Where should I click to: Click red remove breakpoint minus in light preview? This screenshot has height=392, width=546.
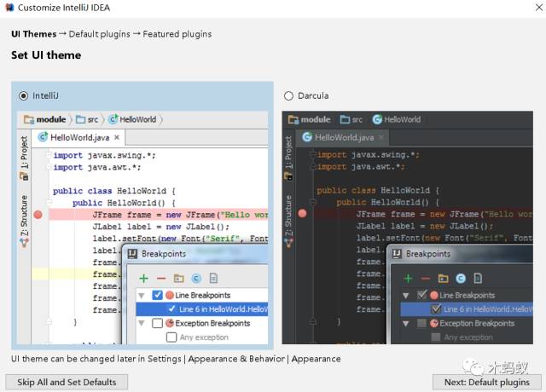coord(161,279)
